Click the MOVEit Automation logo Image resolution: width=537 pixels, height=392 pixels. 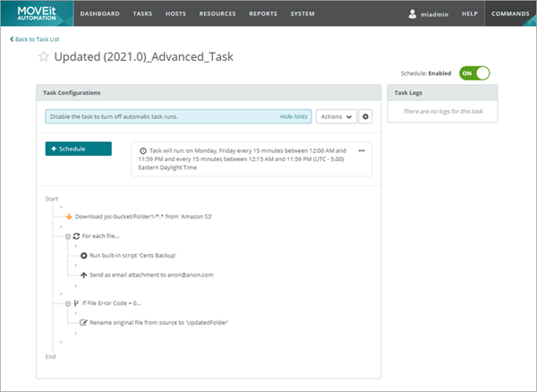37,13
